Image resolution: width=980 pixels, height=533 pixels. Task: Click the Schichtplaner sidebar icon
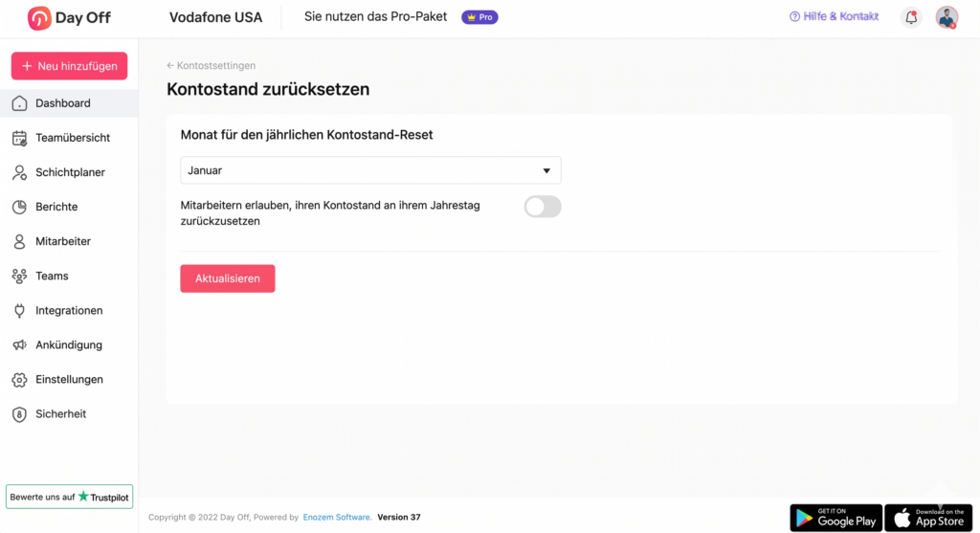click(x=19, y=172)
